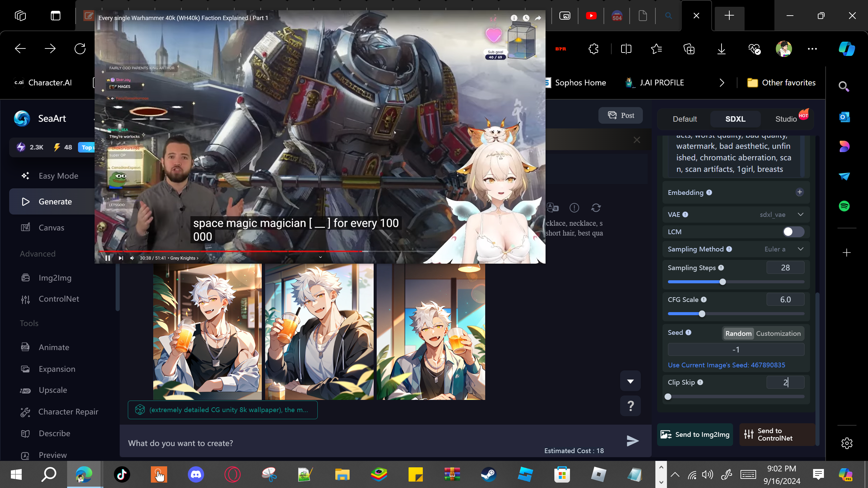Adjust the Clip Skip slider
The height and width of the screenshot is (488, 868).
tap(668, 396)
